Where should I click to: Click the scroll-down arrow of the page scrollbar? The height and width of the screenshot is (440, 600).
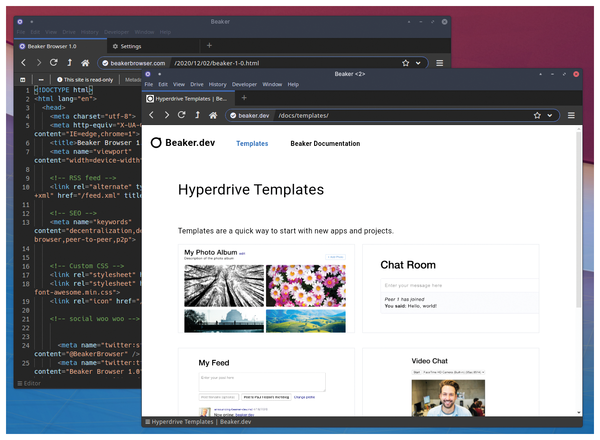[579, 412]
